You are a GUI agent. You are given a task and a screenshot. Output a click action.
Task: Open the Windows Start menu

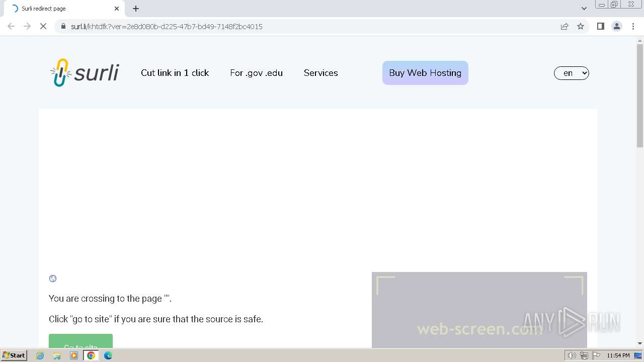(x=14, y=355)
